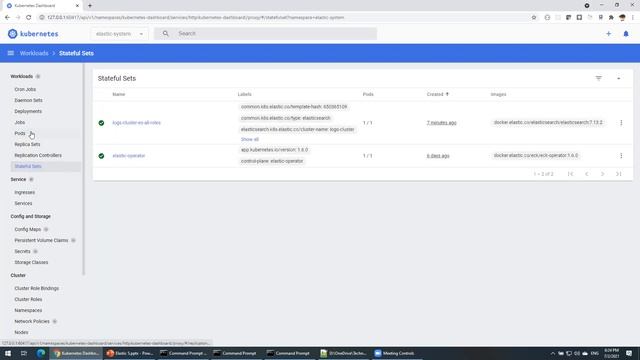Image resolution: width=640 pixels, height=360 pixels.
Task: Open Cron Jobs in sidebar
Action: (25, 89)
